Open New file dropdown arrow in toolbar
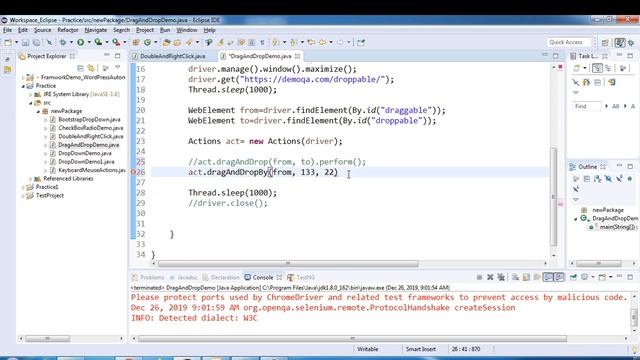This screenshot has height=360, width=640. [16, 42]
